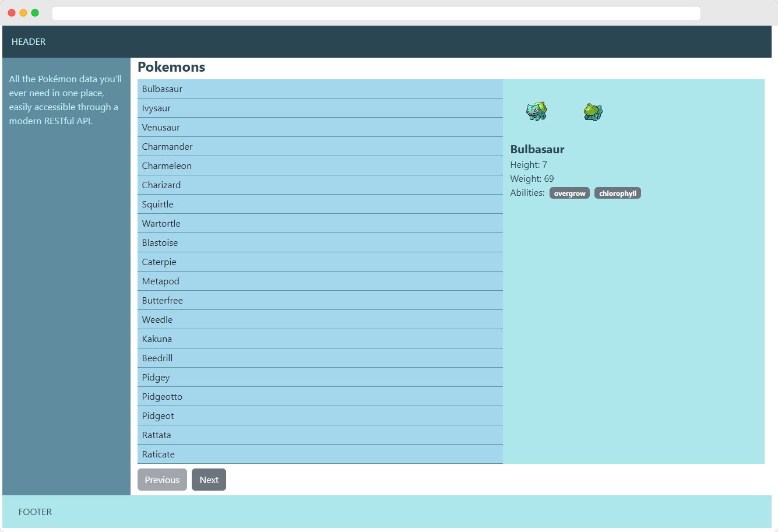Select Raticate from the list
The image size is (778, 532).
320,455
